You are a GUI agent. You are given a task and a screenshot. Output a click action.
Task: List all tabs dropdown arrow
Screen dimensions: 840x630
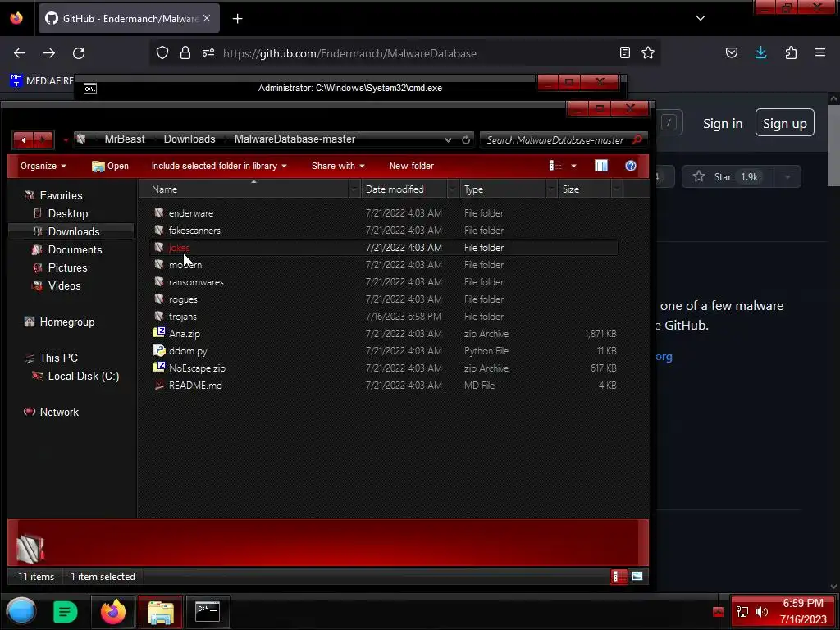click(701, 18)
